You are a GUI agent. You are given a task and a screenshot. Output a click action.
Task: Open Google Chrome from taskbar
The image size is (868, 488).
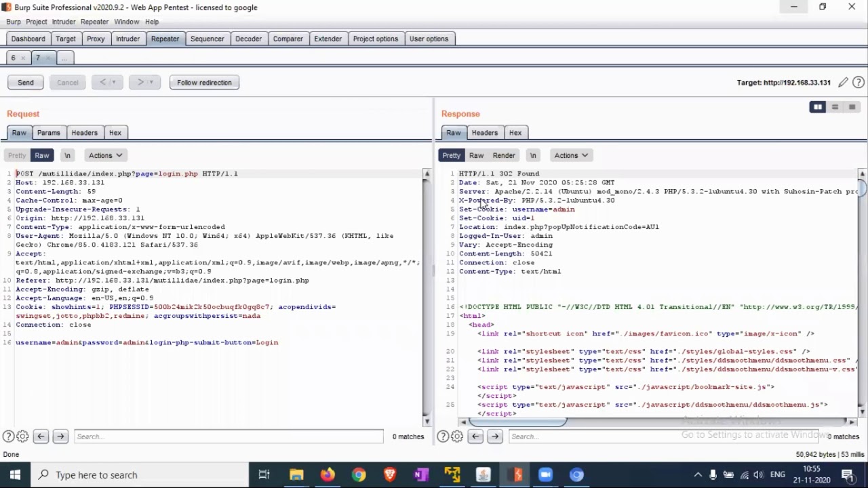pos(359,475)
